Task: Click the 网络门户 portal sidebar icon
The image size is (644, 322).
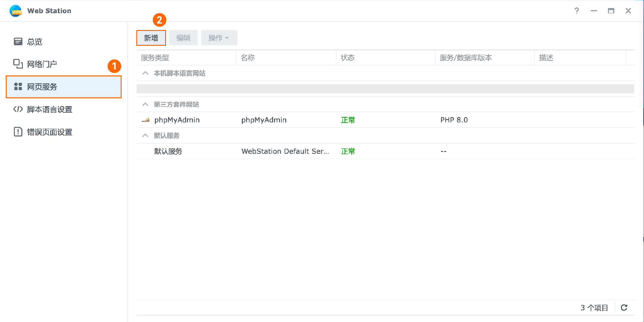Action: [x=18, y=64]
